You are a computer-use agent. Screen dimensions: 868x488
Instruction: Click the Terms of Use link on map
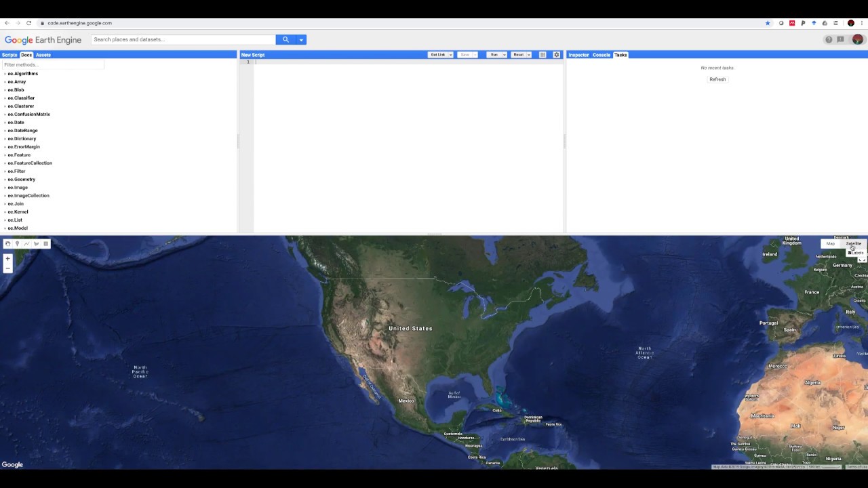coord(856,467)
